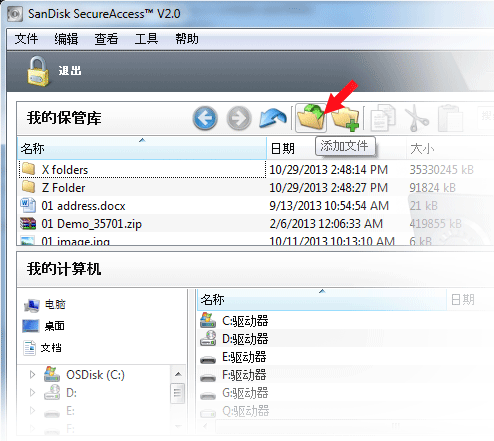Screen dimensions: 494x441
Task: Click the grey forward arrow button
Action: pos(239,118)
